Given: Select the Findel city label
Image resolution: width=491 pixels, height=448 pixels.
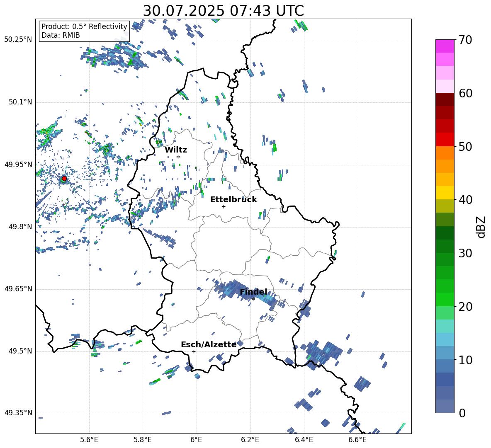Looking at the screenshot, I should click(x=253, y=292).
